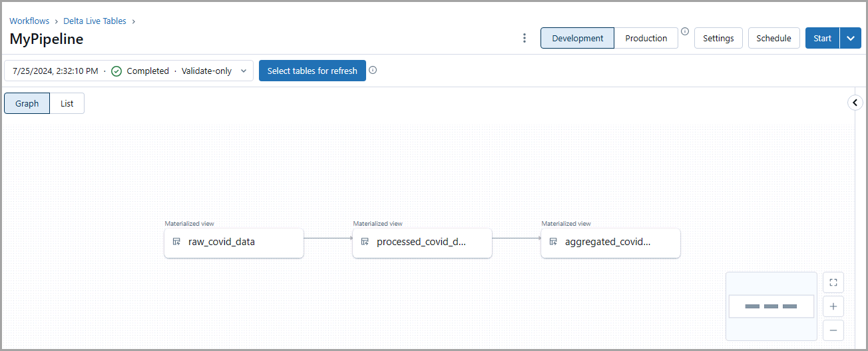This screenshot has width=868, height=351.
Task: Start the pipeline with the Start button
Action: pyautogui.click(x=823, y=38)
